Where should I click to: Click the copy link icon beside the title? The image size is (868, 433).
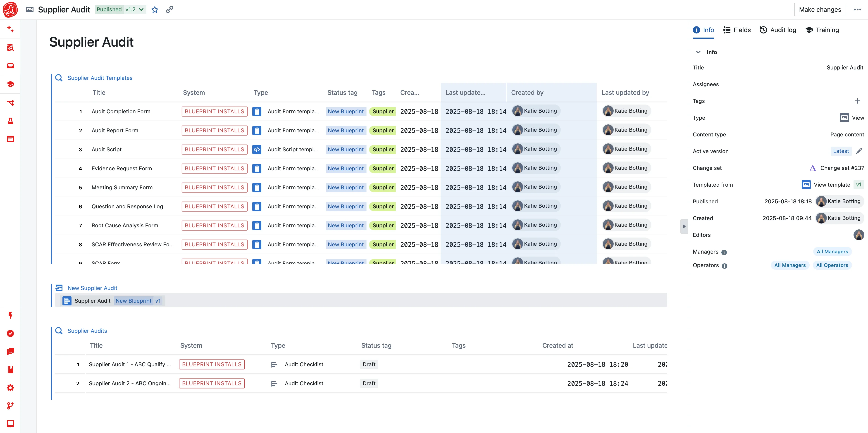[169, 10]
